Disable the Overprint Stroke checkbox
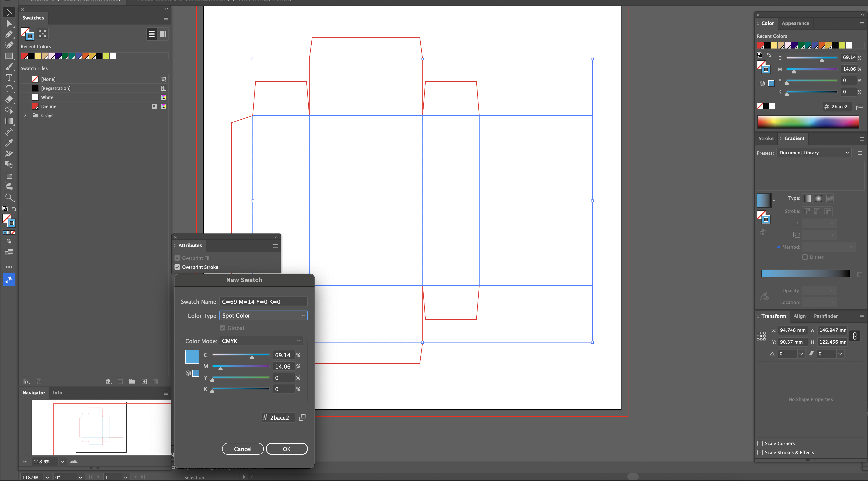The image size is (868, 481). (x=178, y=267)
